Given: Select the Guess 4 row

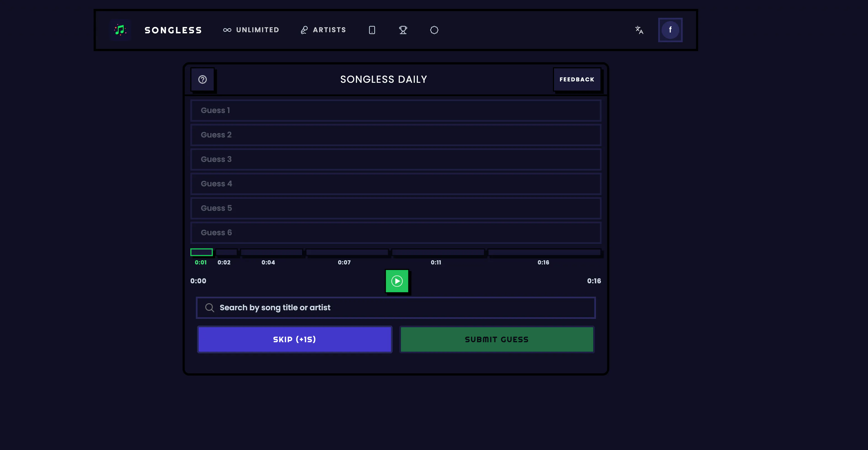Looking at the screenshot, I should (x=396, y=184).
